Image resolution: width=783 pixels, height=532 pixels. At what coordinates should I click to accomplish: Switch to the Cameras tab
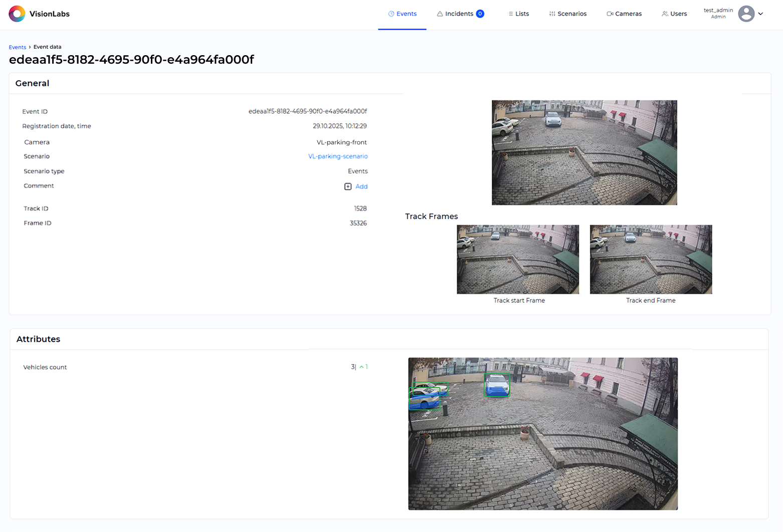(x=628, y=14)
